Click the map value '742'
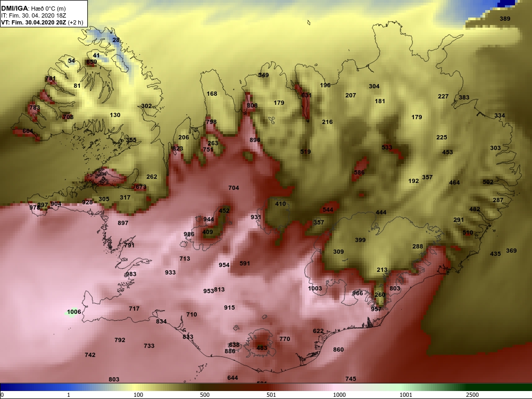 click(90, 355)
